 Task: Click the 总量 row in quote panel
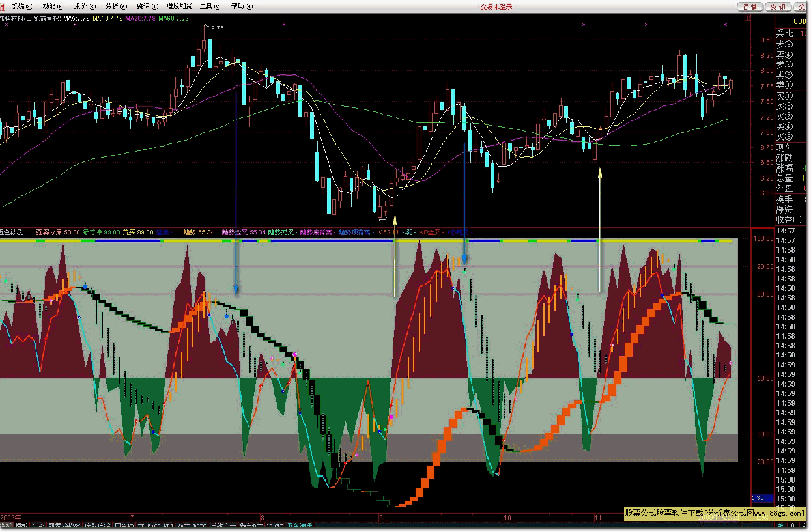pos(791,178)
